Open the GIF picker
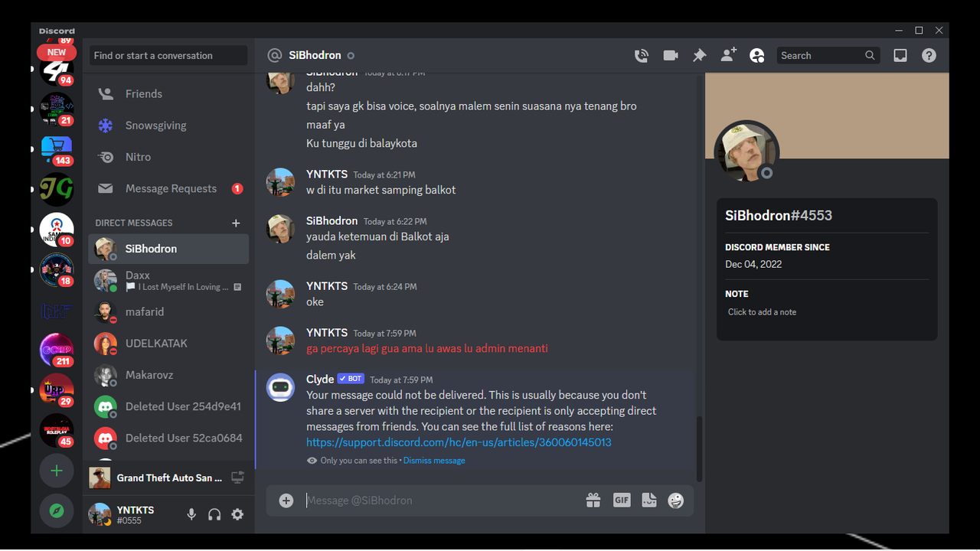This screenshot has width=980, height=551. point(622,500)
